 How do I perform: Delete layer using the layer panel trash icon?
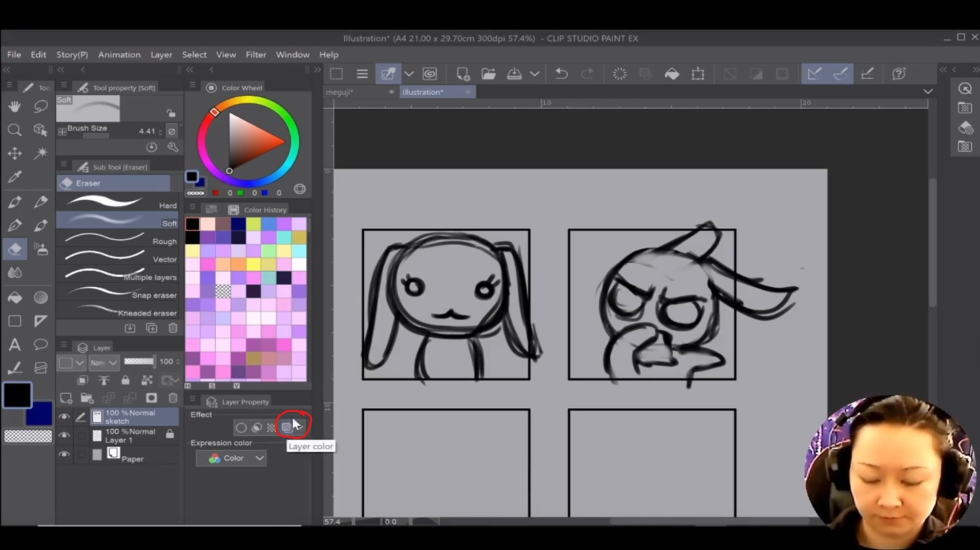(173, 398)
